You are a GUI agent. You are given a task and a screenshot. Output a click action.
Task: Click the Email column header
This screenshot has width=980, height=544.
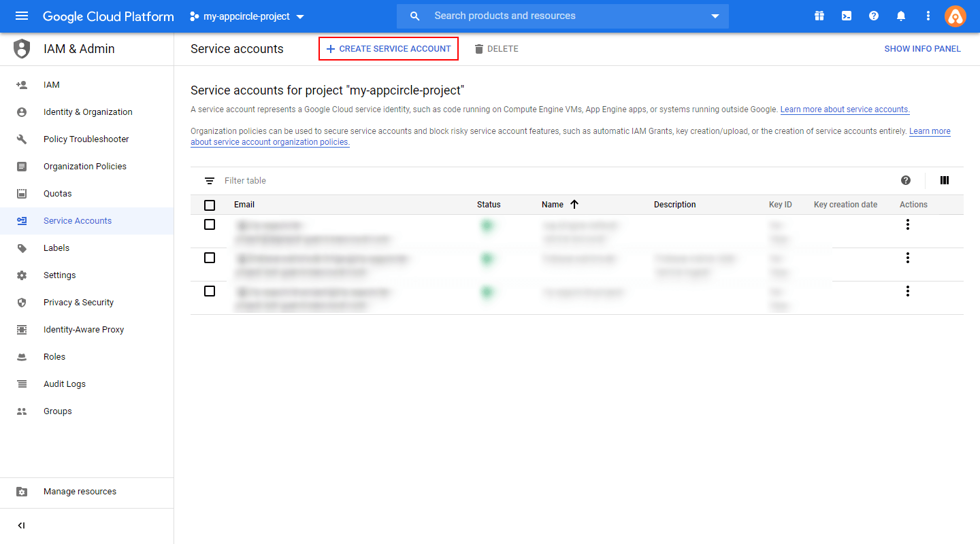pos(244,205)
